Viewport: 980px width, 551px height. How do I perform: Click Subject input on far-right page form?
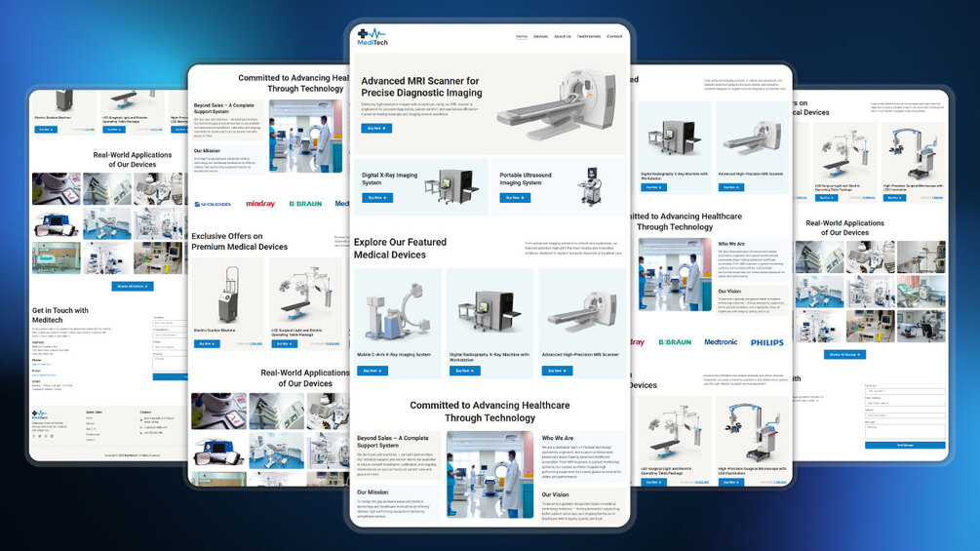[x=905, y=415]
